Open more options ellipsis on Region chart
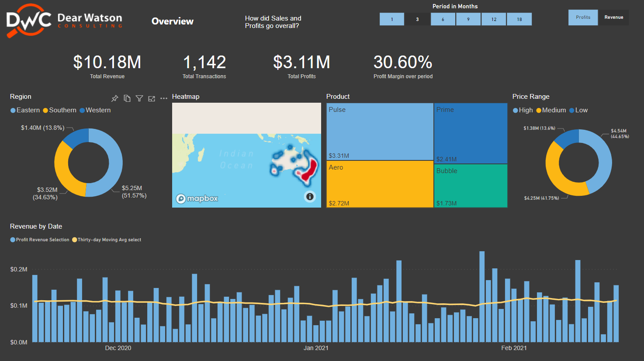 [x=164, y=98]
